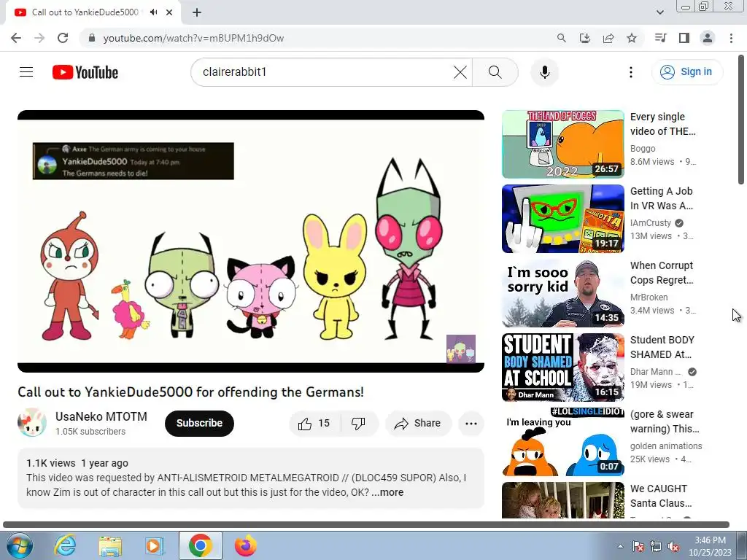Open a new tab with plus
This screenshot has height=560, width=747.
click(x=197, y=12)
